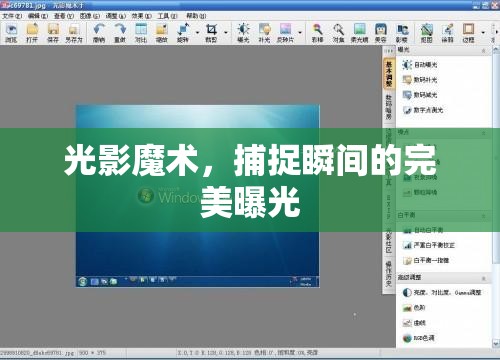Open the 工具 (Tools) menu
Viewport: 500px width, 360px height.
[167, 16]
